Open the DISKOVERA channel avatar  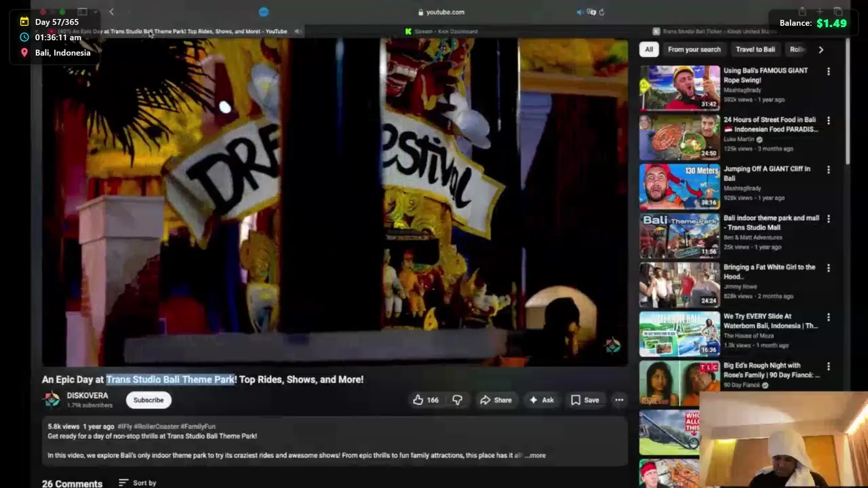52,400
